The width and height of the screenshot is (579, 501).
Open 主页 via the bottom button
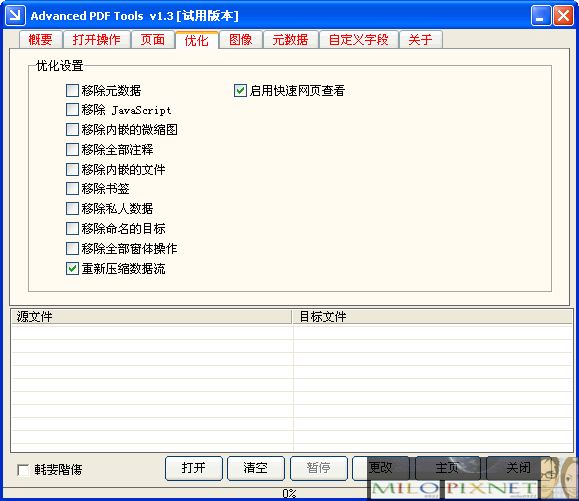click(448, 468)
